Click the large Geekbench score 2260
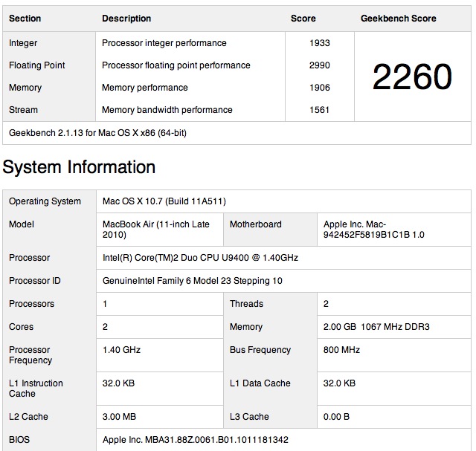Image resolution: width=476 pixels, height=451 pixels. [x=412, y=77]
